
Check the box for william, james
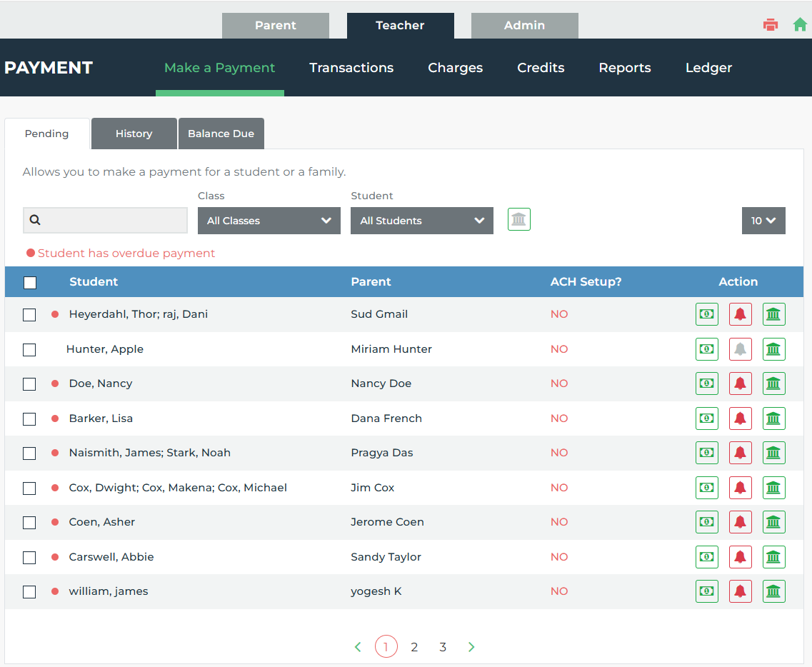[29, 592]
